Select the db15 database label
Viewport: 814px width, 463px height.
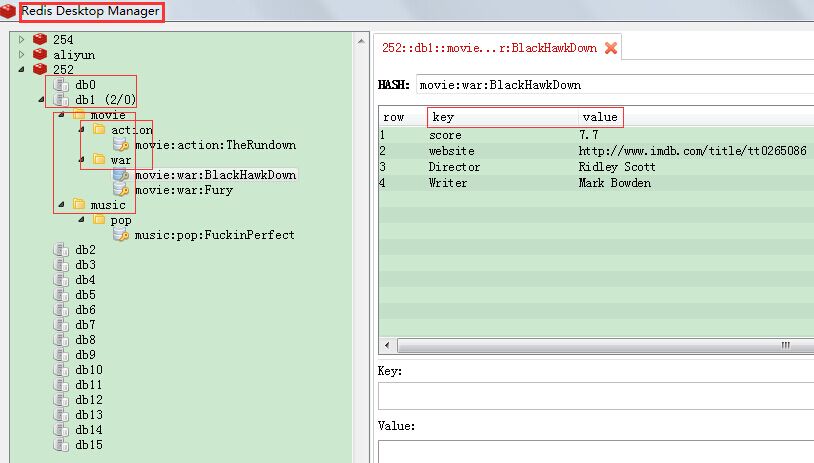pos(89,445)
